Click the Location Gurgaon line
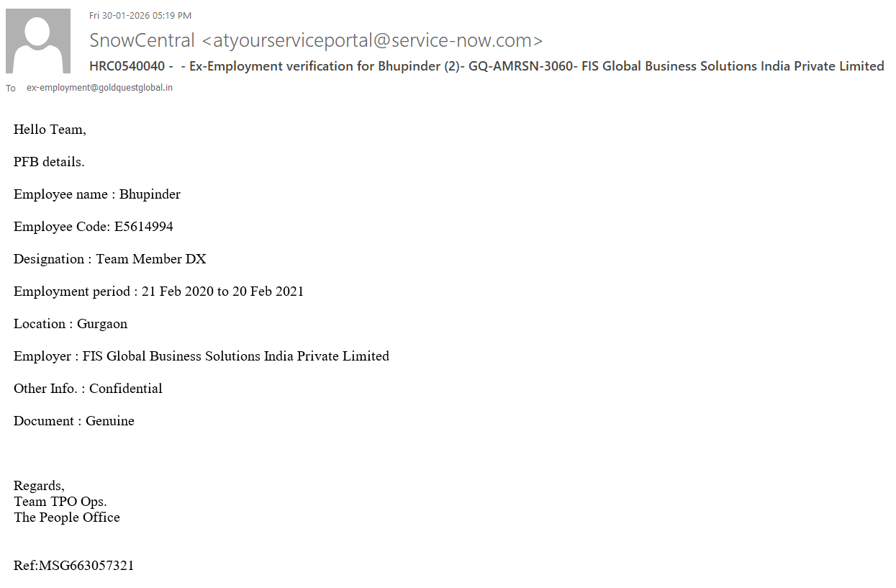This screenshot has width=896, height=588. coord(71,324)
